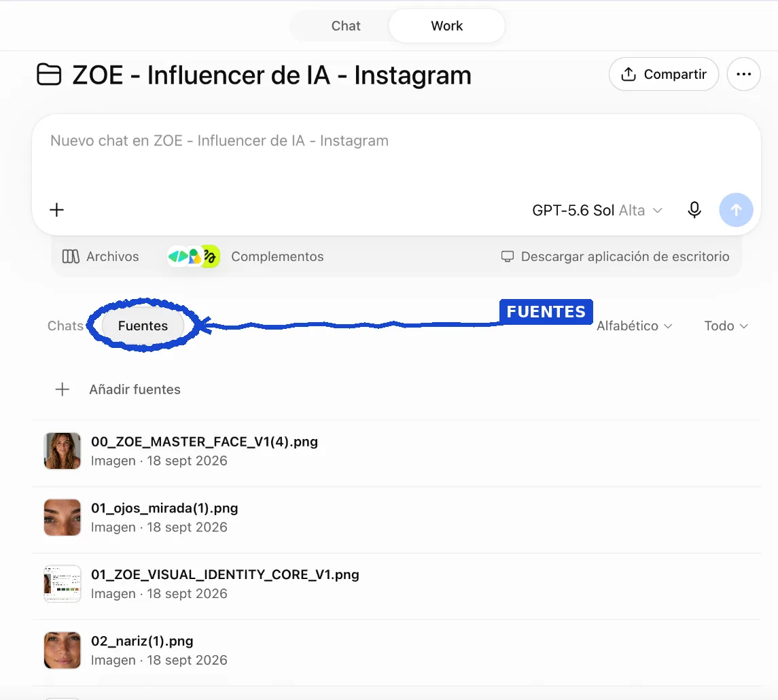The image size is (778, 700).
Task: Select the Work mode tab
Action: tap(446, 26)
